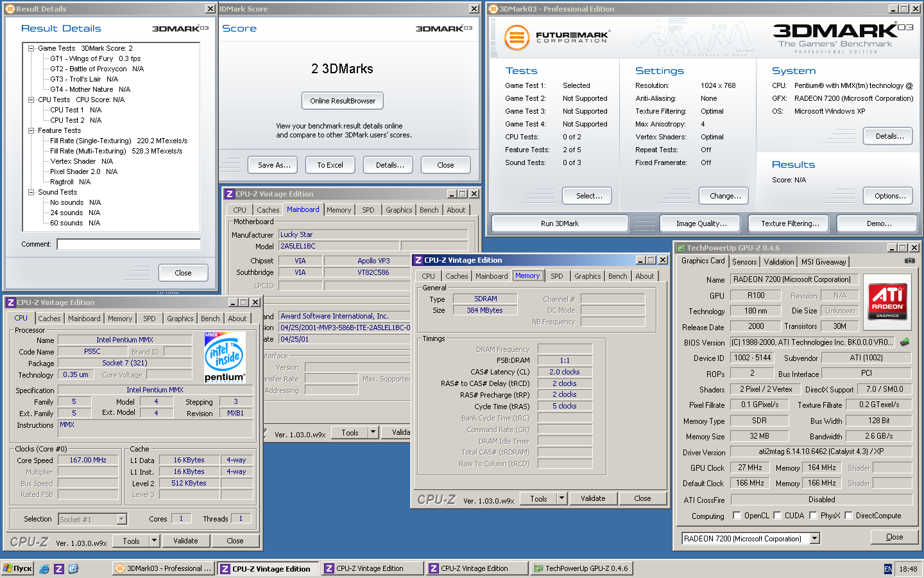Toggle the DirectCompute checkbox in GPU-Z
The height and width of the screenshot is (578, 924).
click(848, 516)
